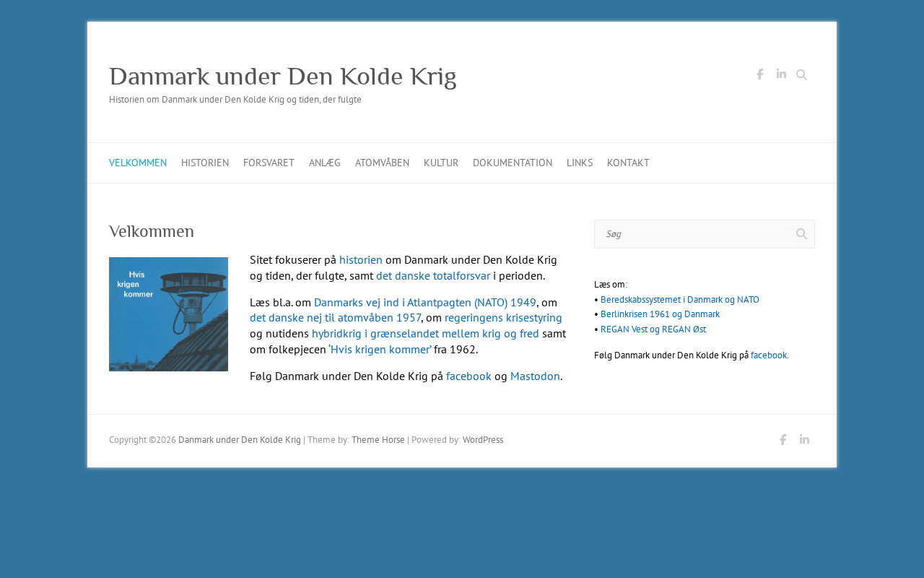The width and height of the screenshot is (924, 578).
Task: Click the 'Velkommen' page heading
Action: (x=152, y=232)
